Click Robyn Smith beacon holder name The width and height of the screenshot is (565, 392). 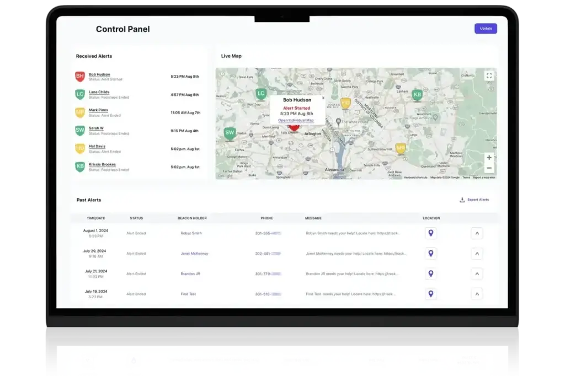pyautogui.click(x=191, y=233)
